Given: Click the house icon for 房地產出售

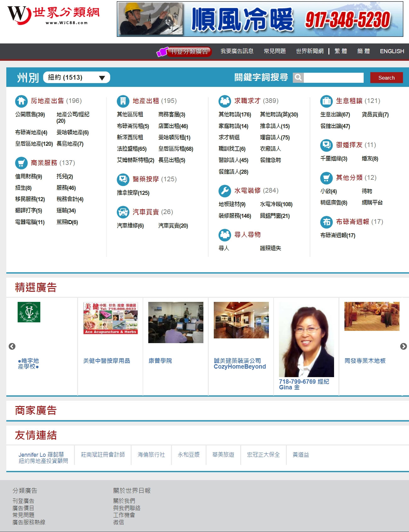Looking at the screenshot, I should (21, 101).
